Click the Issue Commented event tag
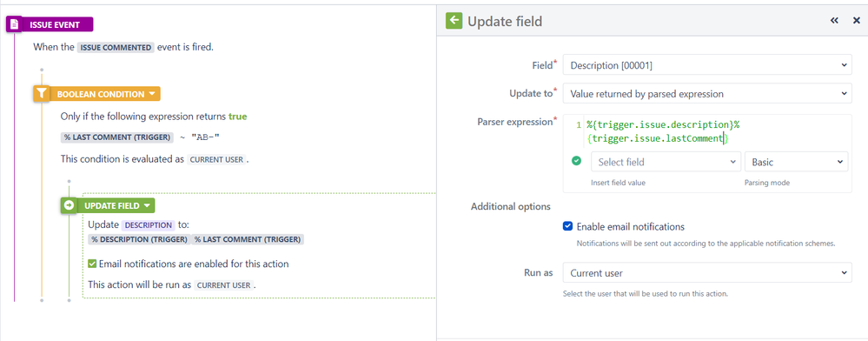The width and height of the screenshot is (868, 341). pyautogui.click(x=116, y=47)
